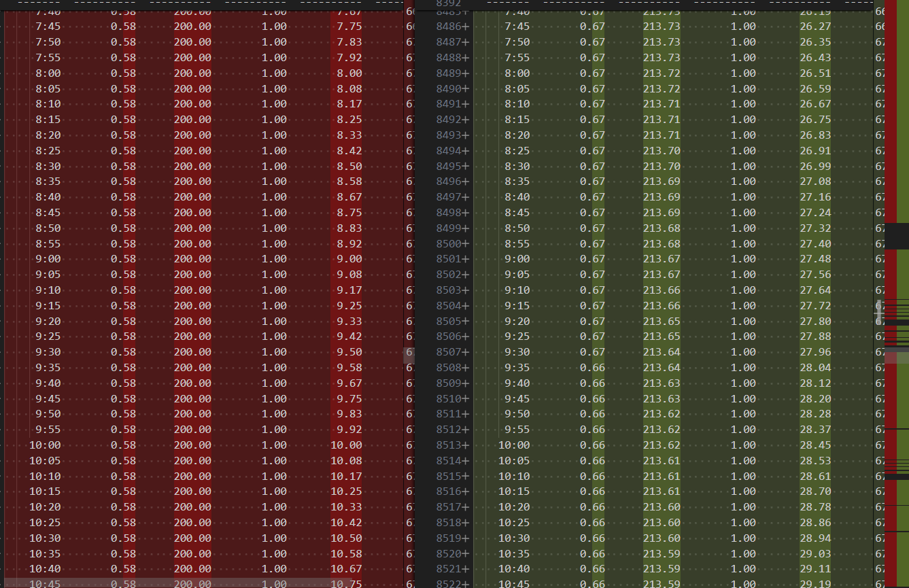Click the value 28.86 in the right pane
The height and width of the screenshot is (588, 909).
point(815,523)
